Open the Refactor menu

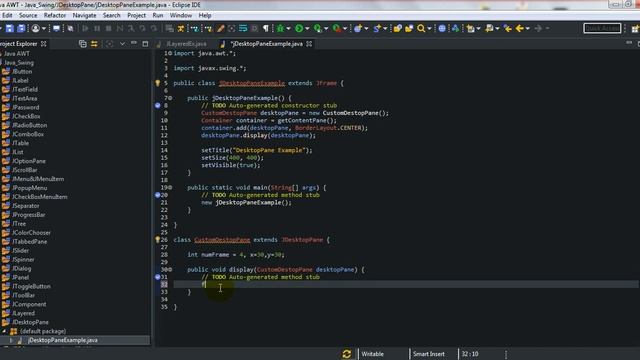tap(55, 16)
